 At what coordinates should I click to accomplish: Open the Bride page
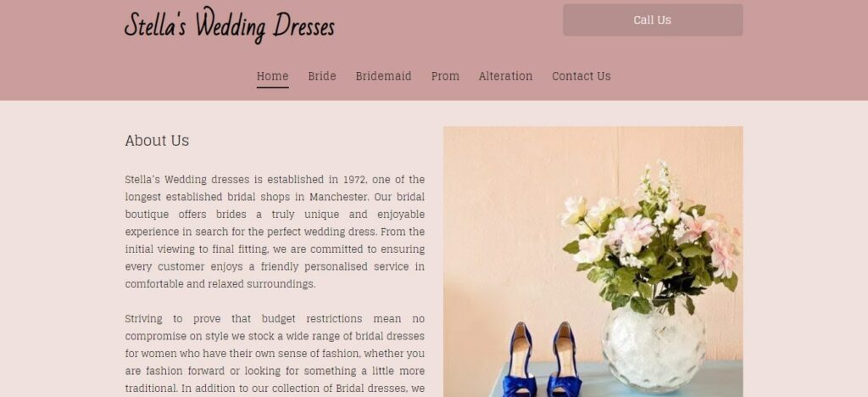click(322, 75)
